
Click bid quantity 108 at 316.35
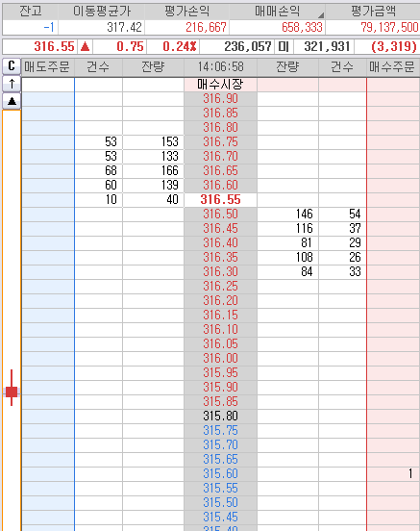[x=305, y=258]
